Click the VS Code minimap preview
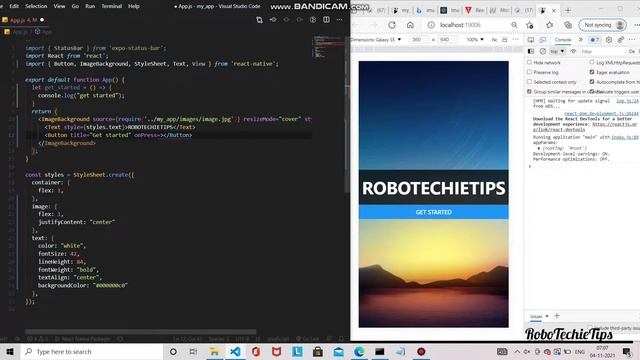Image resolution: width=640 pixels, height=360 pixels. [329, 47]
